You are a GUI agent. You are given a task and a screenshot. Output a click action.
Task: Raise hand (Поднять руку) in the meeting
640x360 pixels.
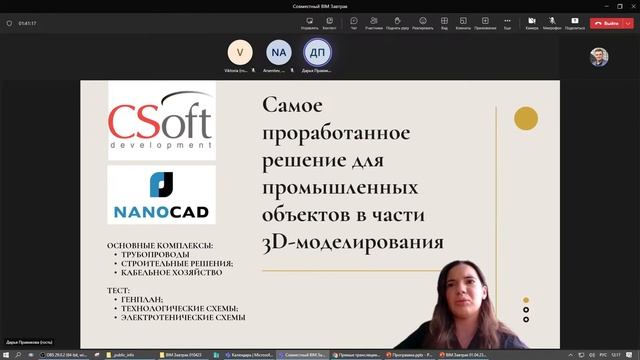[x=397, y=23]
